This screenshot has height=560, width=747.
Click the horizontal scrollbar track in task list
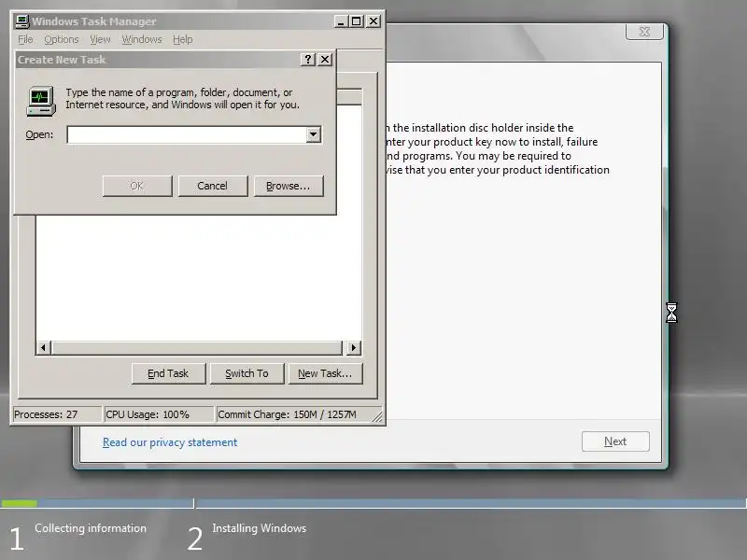click(196, 347)
